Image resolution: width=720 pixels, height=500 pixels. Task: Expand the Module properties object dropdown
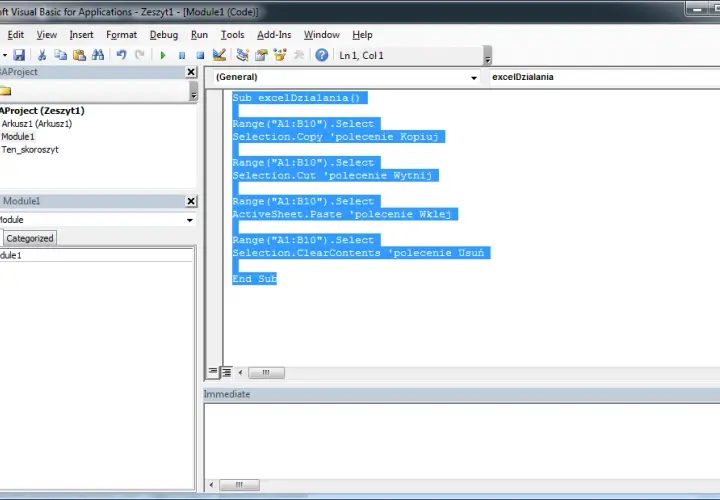pyautogui.click(x=189, y=220)
